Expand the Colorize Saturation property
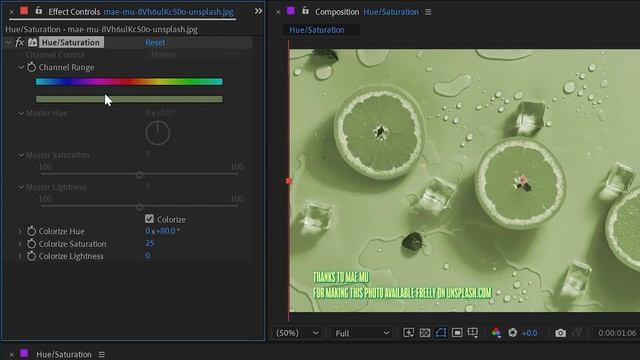This screenshot has width=640, height=360. 20,244
